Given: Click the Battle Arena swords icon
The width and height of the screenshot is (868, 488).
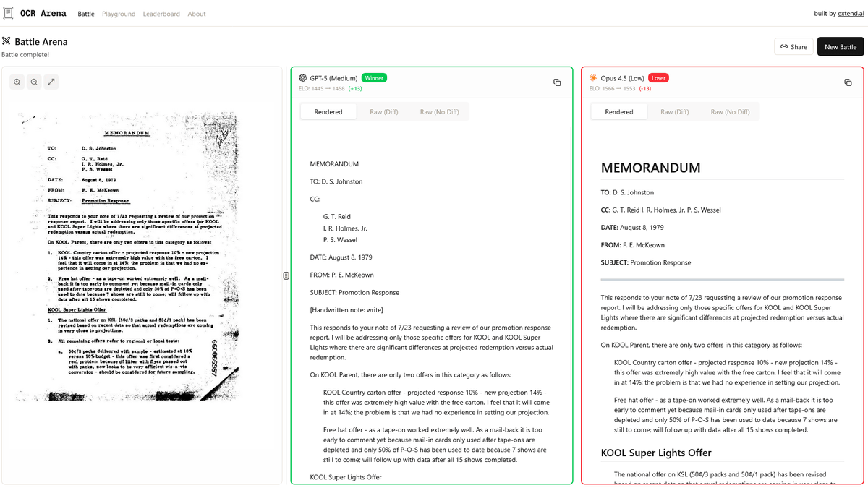Looking at the screenshot, I should (x=7, y=41).
